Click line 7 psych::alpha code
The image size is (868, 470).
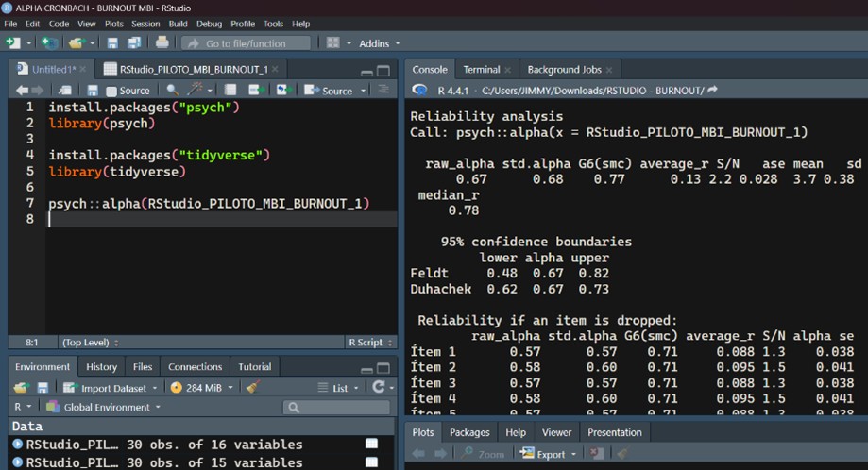coord(209,204)
